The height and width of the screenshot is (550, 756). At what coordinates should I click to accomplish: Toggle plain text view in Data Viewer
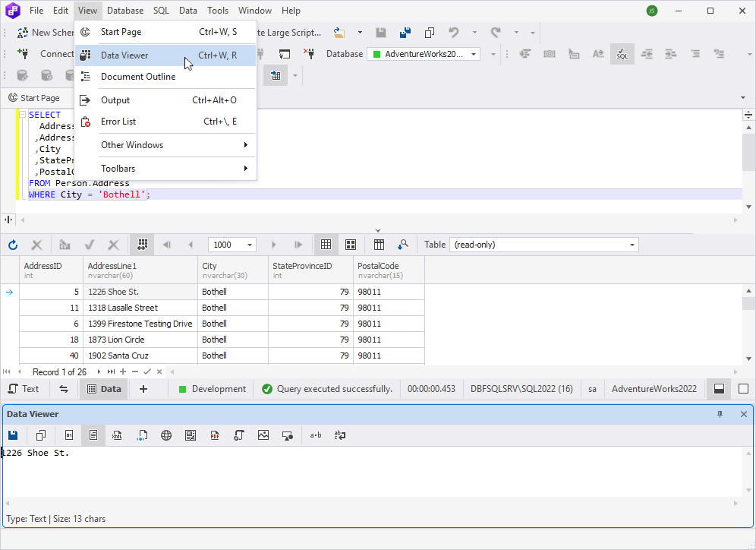[x=93, y=435]
